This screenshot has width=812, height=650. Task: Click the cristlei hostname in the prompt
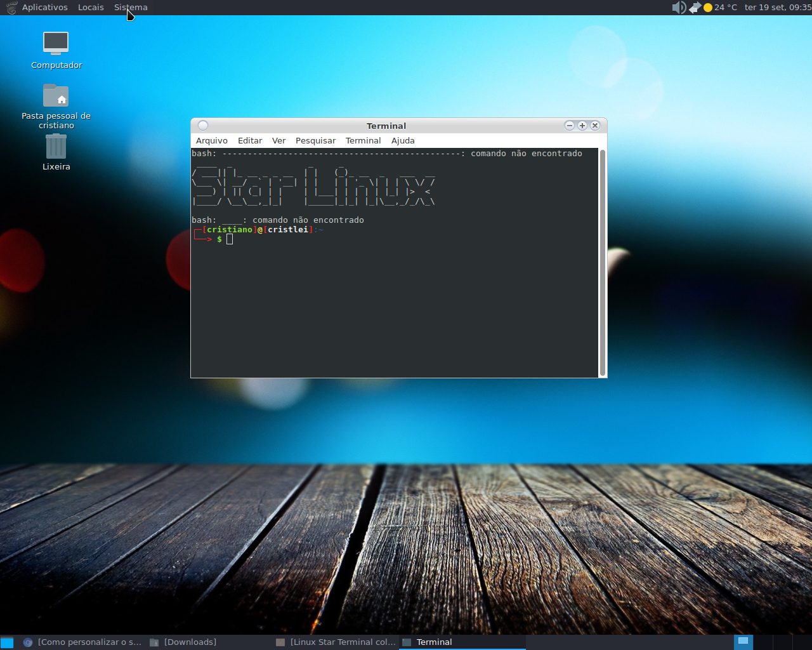(x=288, y=230)
